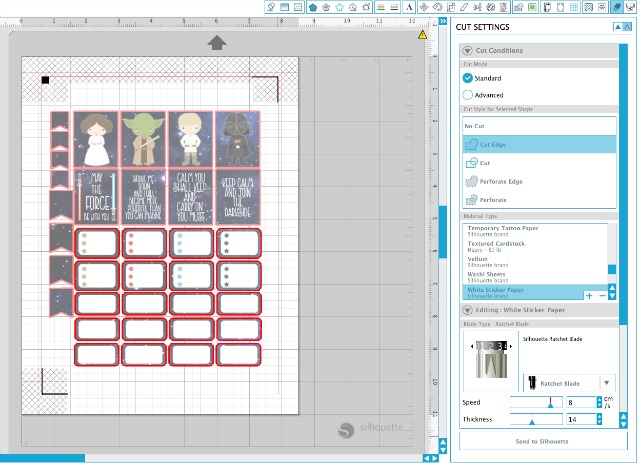Open the Fill Color (pentagon) panel icon
This screenshot has height=463, width=640.
(313, 7)
